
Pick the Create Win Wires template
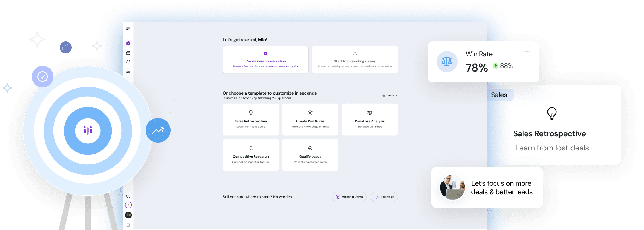[x=310, y=120]
